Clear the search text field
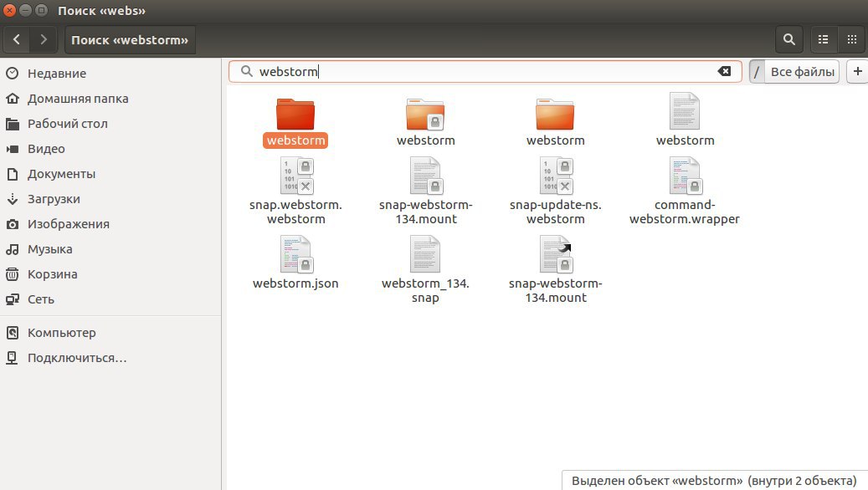The height and width of the screenshot is (490, 868). (724, 72)
